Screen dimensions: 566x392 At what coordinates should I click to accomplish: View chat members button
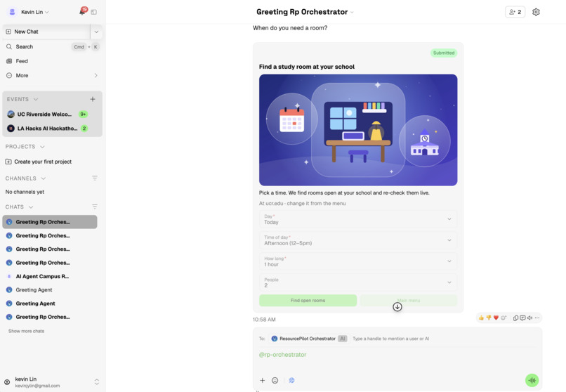click(x=515, y=12)
